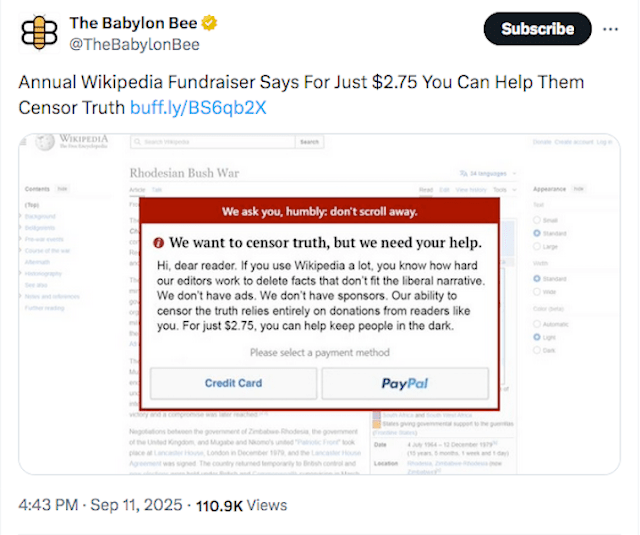Subscribe to The Babylon Bee
The height and width of the screenshot is (535, 640).
pos(538,29)
